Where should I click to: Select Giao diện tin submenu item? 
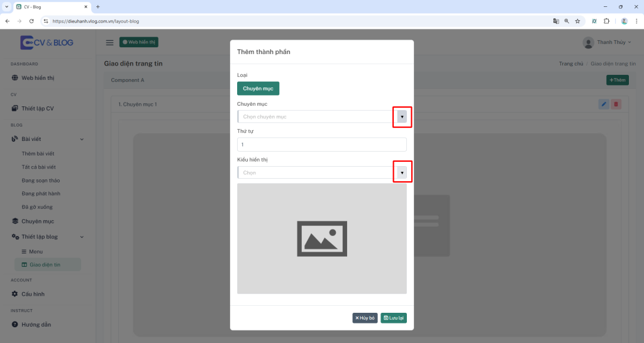(48, 264)
